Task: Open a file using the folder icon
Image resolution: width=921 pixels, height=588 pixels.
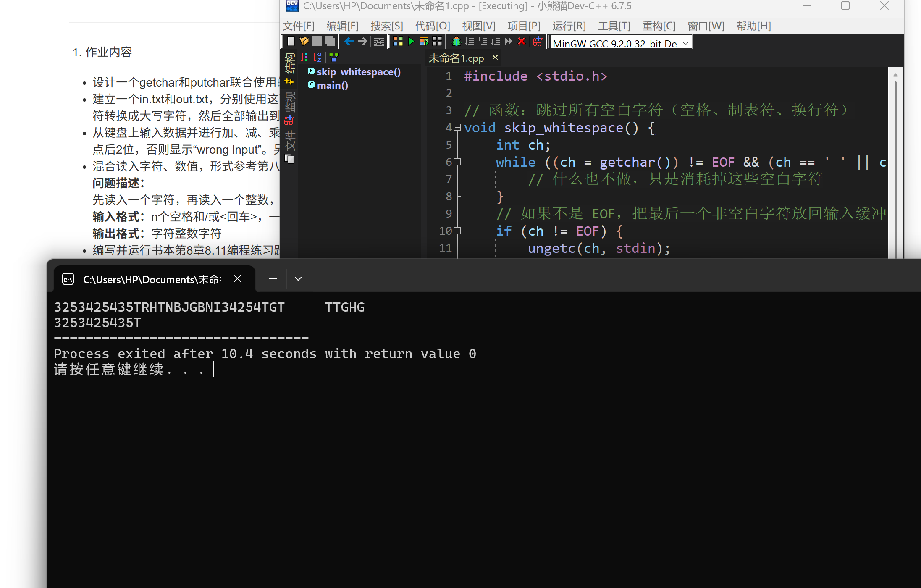Action: click(x=304, y=41)
